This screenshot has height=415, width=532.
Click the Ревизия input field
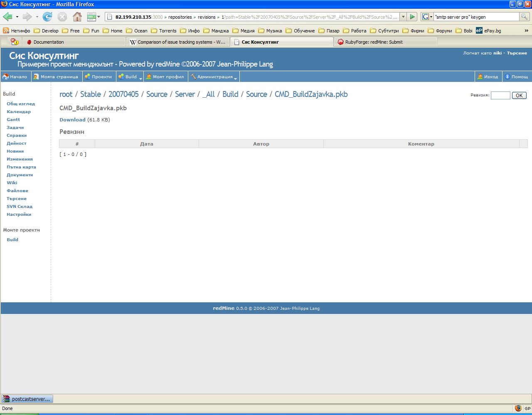pyautogui.click(x=500, y=95)
